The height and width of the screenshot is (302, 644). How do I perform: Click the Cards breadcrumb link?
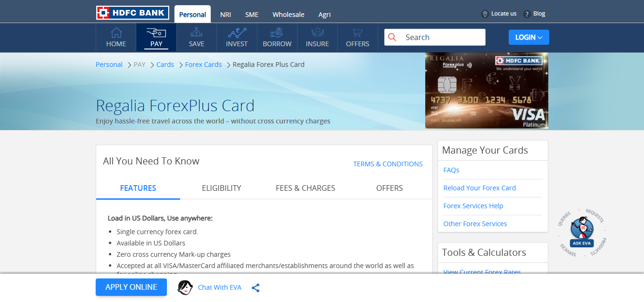tap(165, 65)
